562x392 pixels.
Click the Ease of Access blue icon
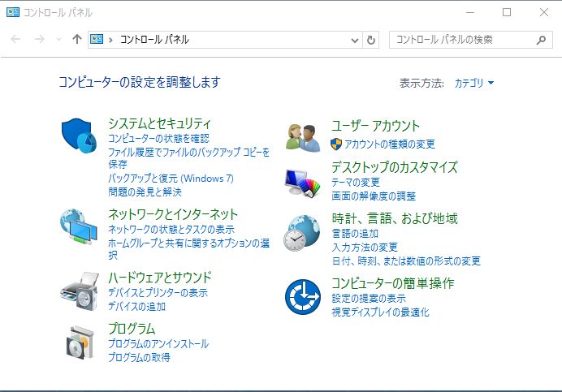pyautogui.click(x=303, y=297)
